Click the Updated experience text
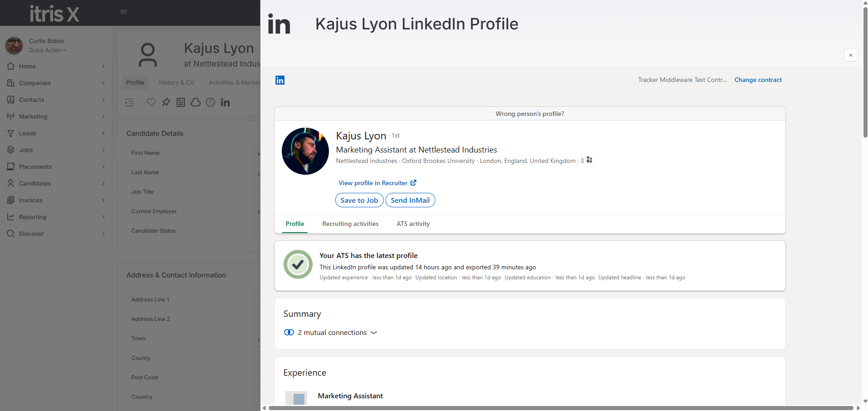 [x=343, y=277]
